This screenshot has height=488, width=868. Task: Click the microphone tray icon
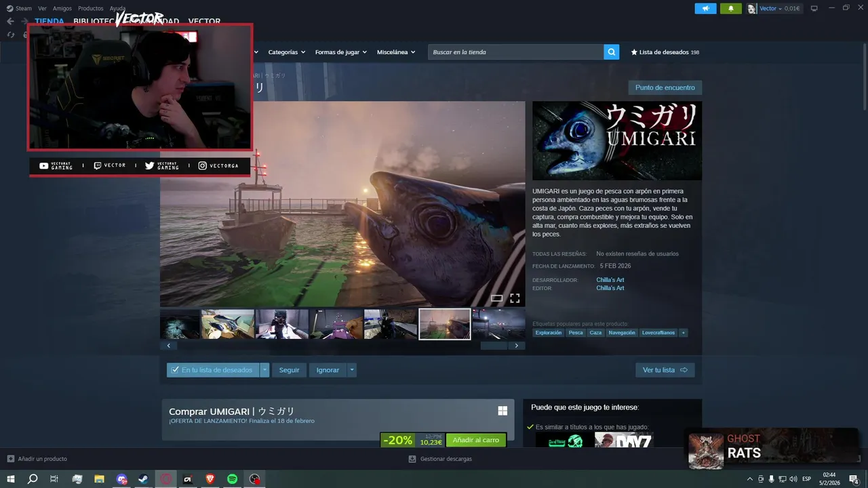click(772, 479)
